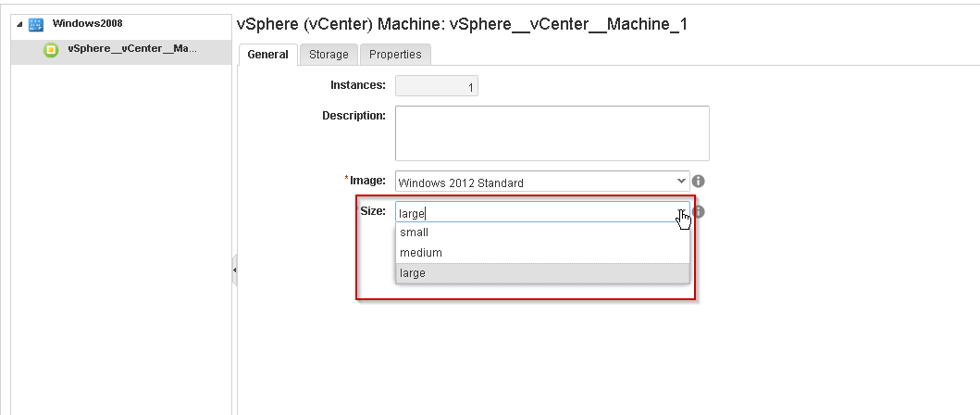This screenshot has height=415, width=980.
Task: Click the info icon beside Size field
Action: 700,212
